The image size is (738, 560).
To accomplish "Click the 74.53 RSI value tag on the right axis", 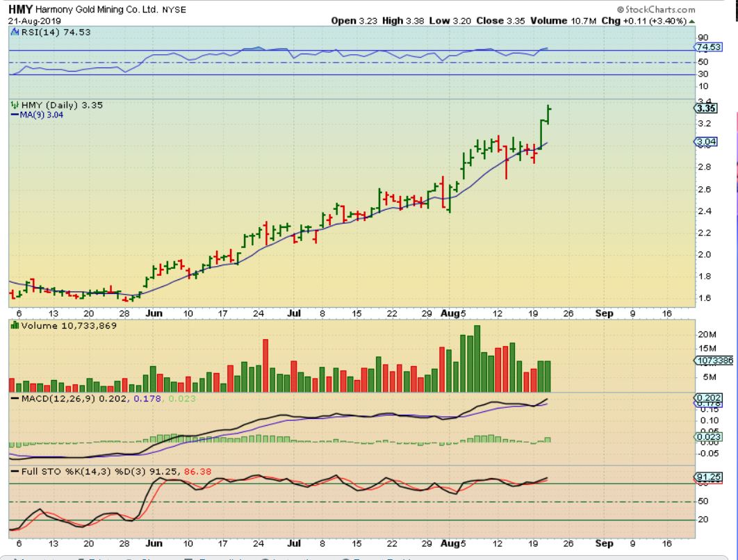I will click(x=708, y=47).
